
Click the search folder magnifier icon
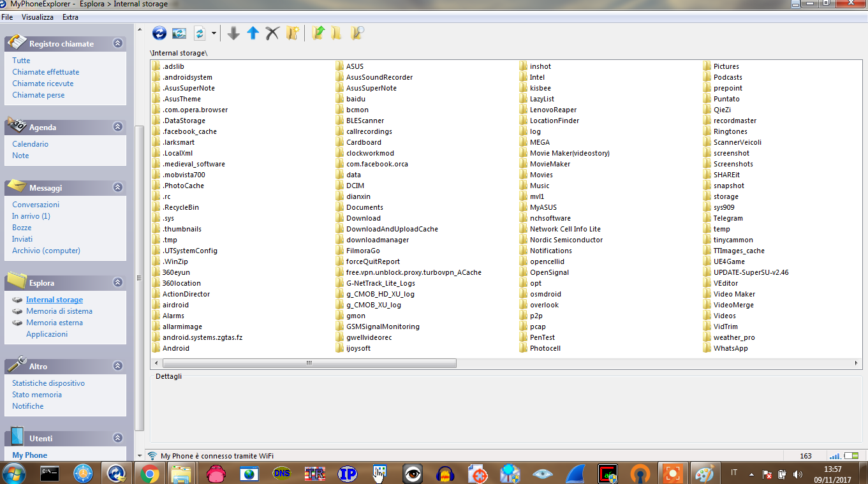[x=357, y=33]
